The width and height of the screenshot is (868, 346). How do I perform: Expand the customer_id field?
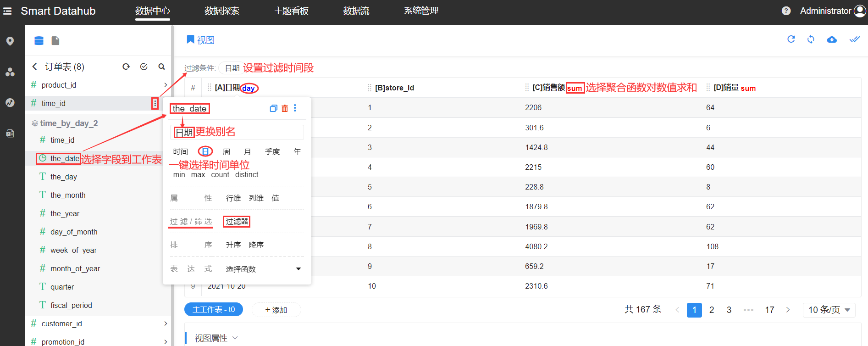[x=166, y=324]
